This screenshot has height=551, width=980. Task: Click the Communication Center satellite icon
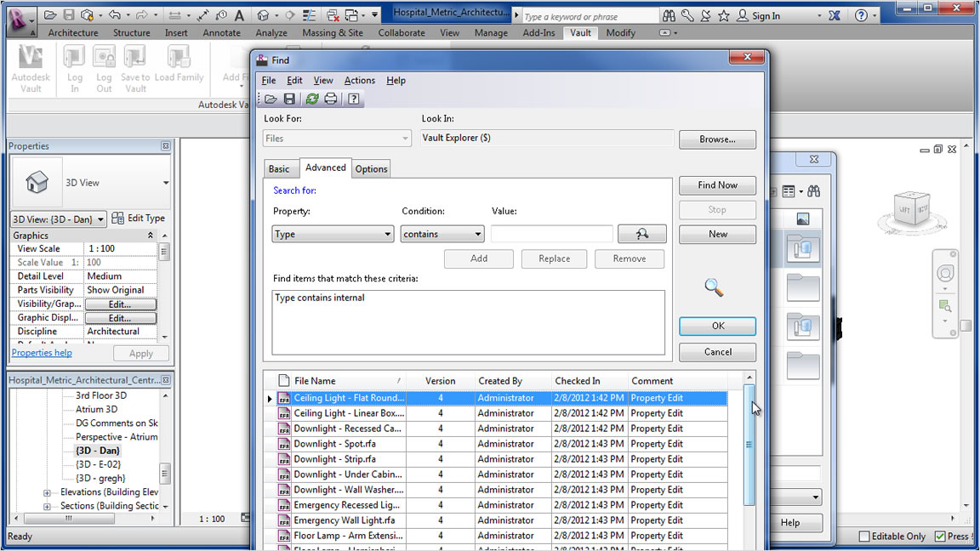tap(705, 16)
